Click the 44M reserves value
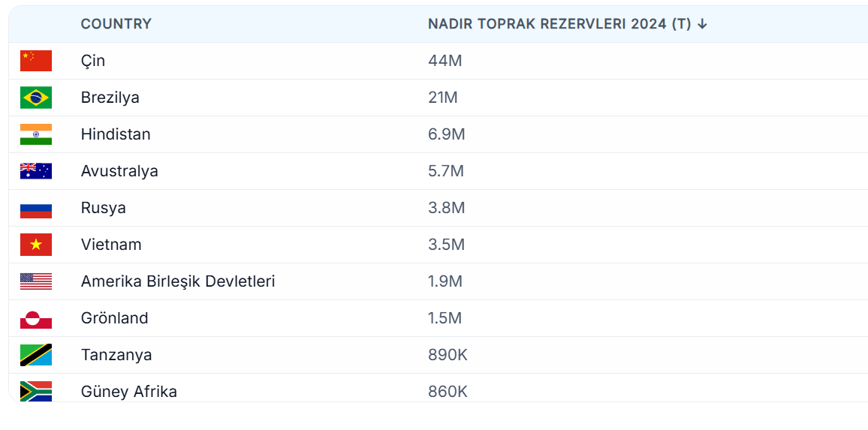This screenshot has height=430, width=868. click(x=445, y=61)
